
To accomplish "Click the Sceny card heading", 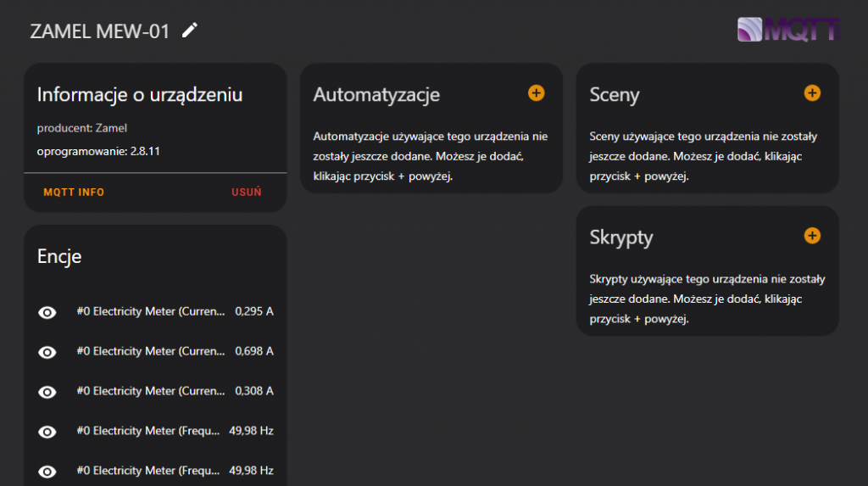I will 615,95.
